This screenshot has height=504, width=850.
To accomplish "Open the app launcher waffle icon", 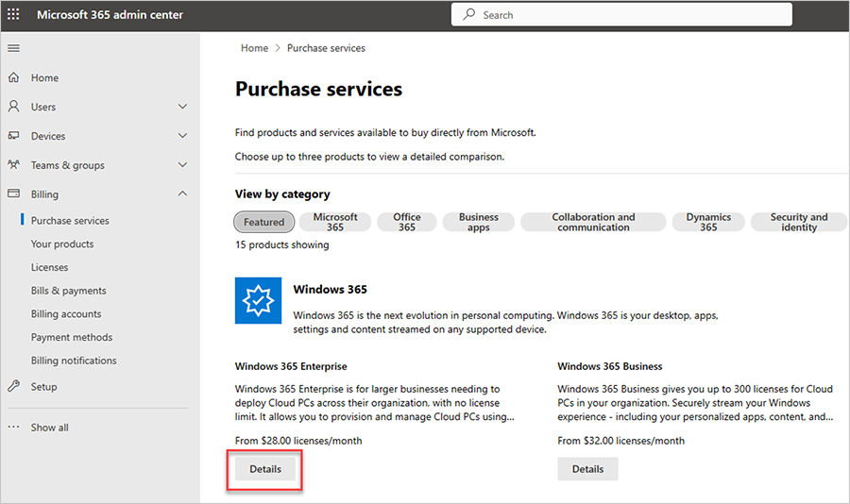I will click(x=13, y=15).
